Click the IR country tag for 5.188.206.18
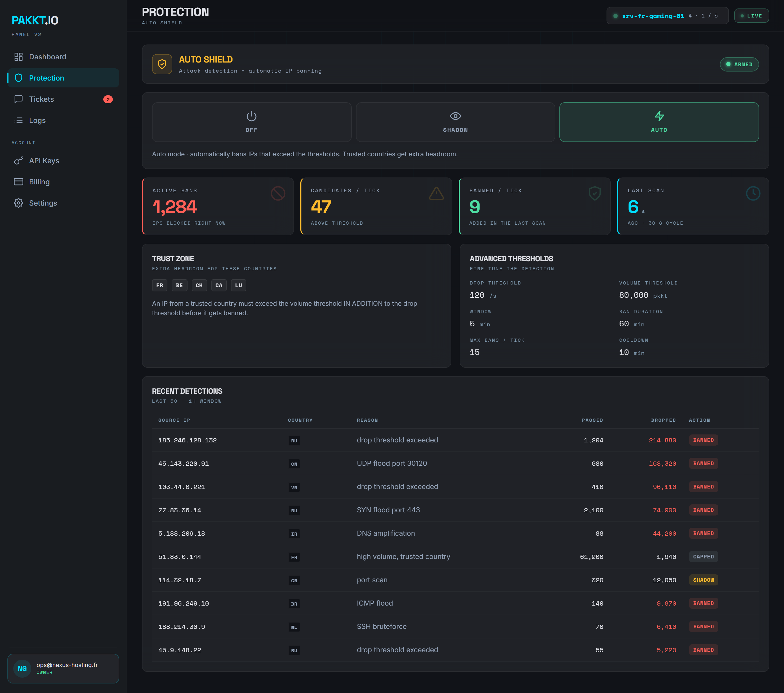The image size is (784, 693). [x=294, y=534]
